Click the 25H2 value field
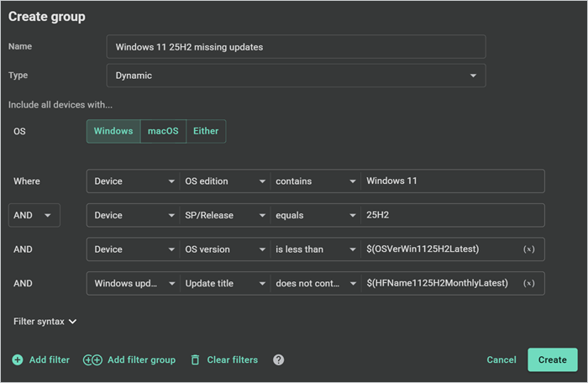The image size is (588, 383). [x=452, y=215]
